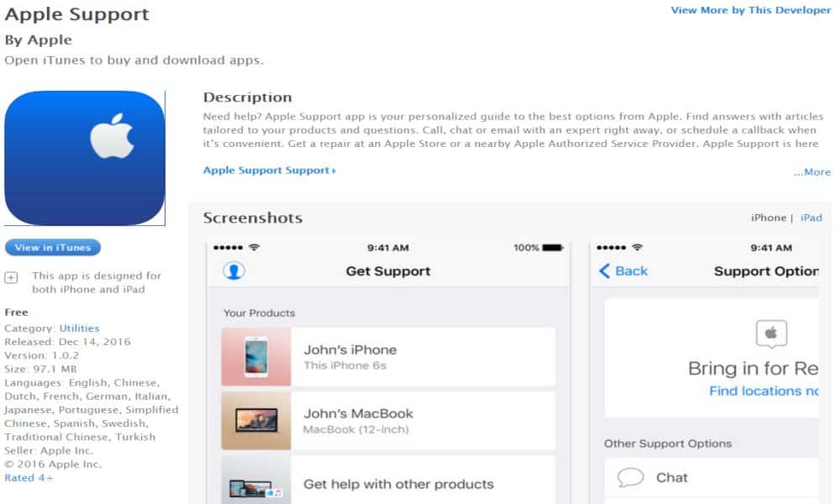
Task: Select John's MacBook row text
Action: [359, 413]
